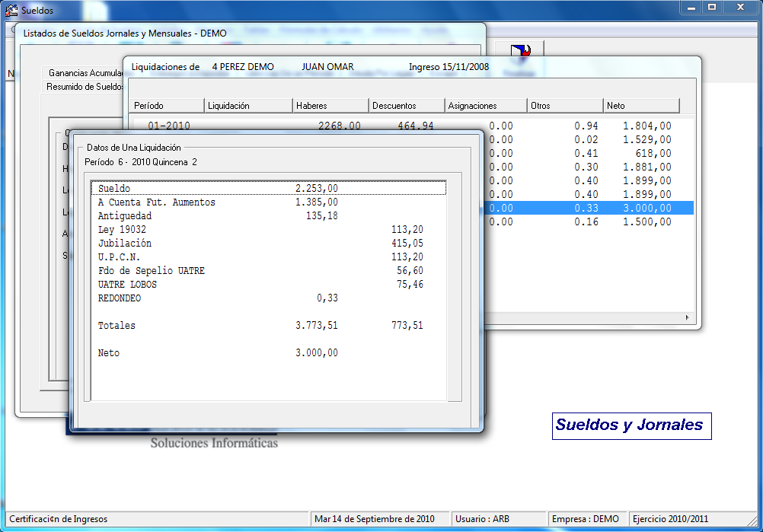Sort liquidations by the Período column header
Image resolution: width=763 pixels, height=532 pixels.
pos(167,106)
